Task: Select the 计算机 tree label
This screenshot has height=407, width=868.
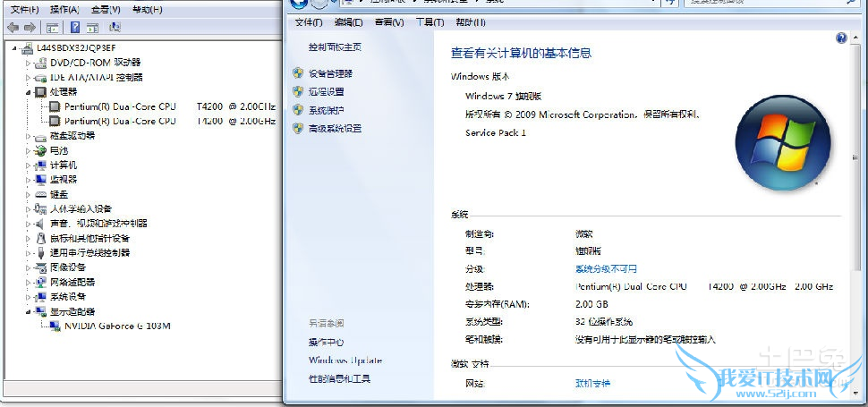Action: tap(64, 165)
